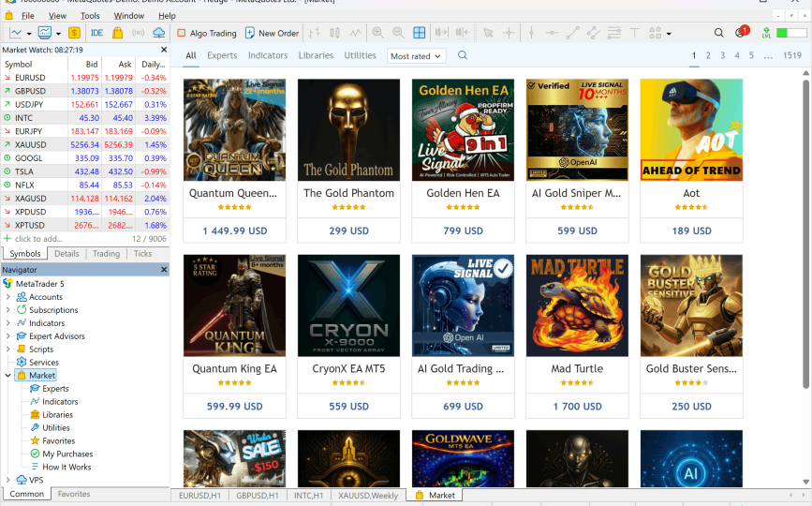This screenshot has width=812, height=506.
Task: Open the MetaEditor IDE icon
Action: (96, 33)
